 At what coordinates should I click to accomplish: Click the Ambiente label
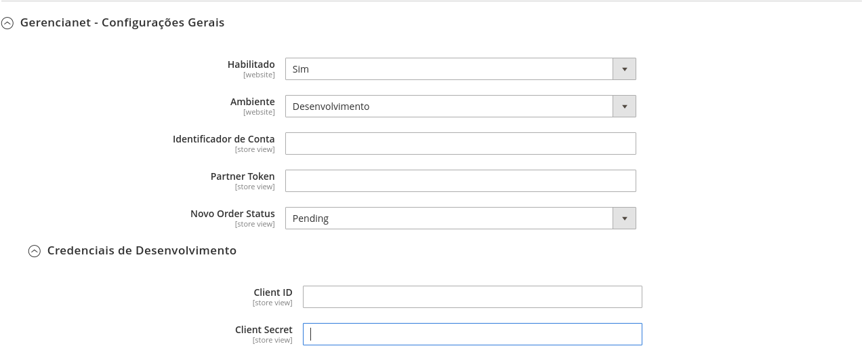pyautogui.click(x=253, y=102)
